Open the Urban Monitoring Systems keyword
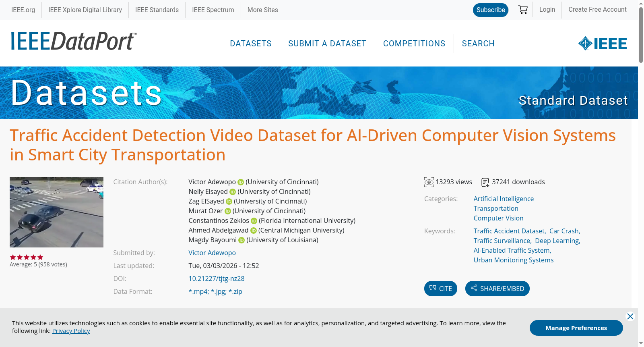Viewport: 644px width, 347px height. coord(514,260)
